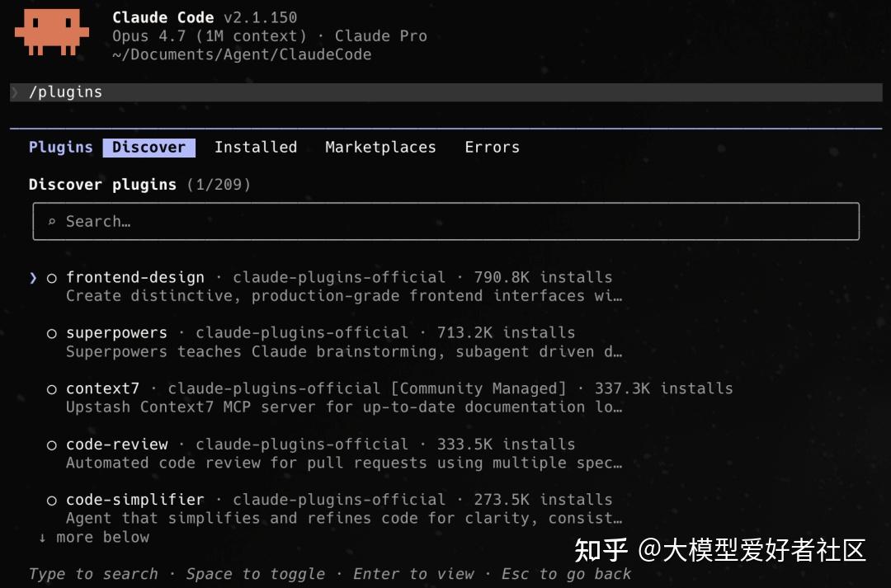
Task: Click the Claude Code pixel mascot logo
Action: [52, 33]
